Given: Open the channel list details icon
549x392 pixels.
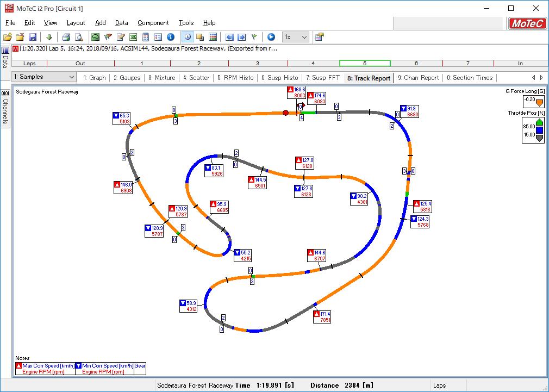Looking at the screenshot, I should (x=158, y=37).
